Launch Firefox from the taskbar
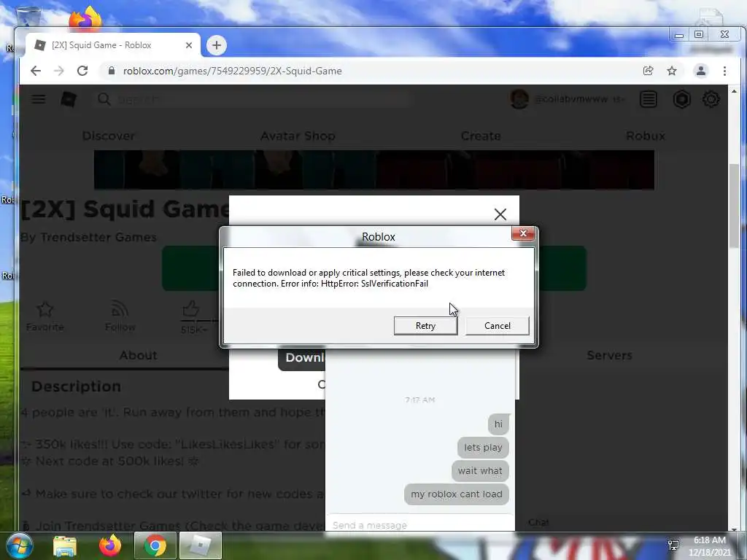747x560 pixels. (x=109, y=545)
